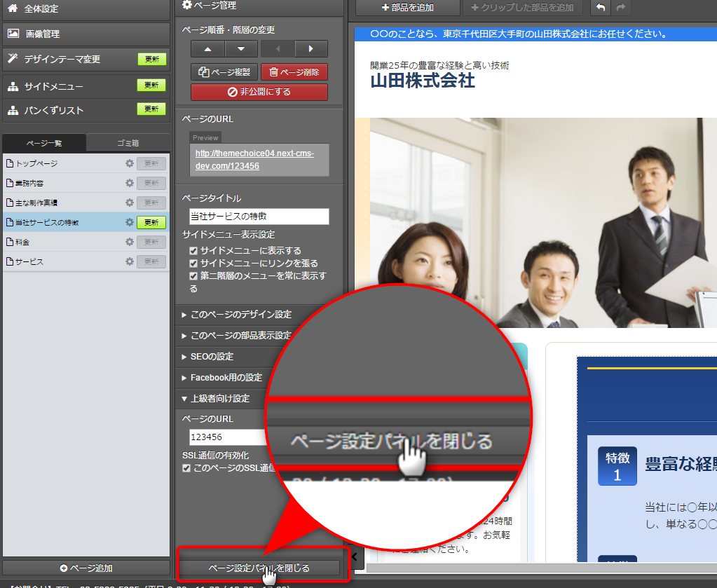The image size is (717, 588).
Task: Click the move page down arrow
Action: point(242,49)
